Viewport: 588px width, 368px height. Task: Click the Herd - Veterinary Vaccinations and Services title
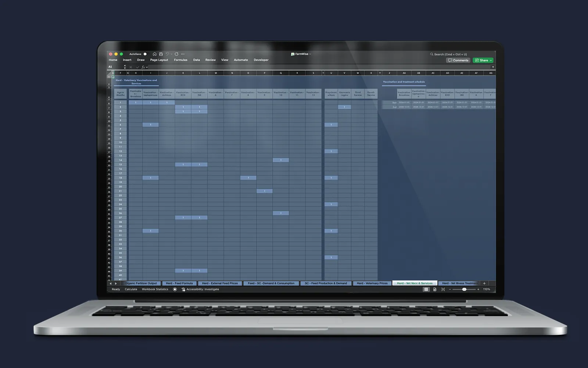[x=136, y=82]
